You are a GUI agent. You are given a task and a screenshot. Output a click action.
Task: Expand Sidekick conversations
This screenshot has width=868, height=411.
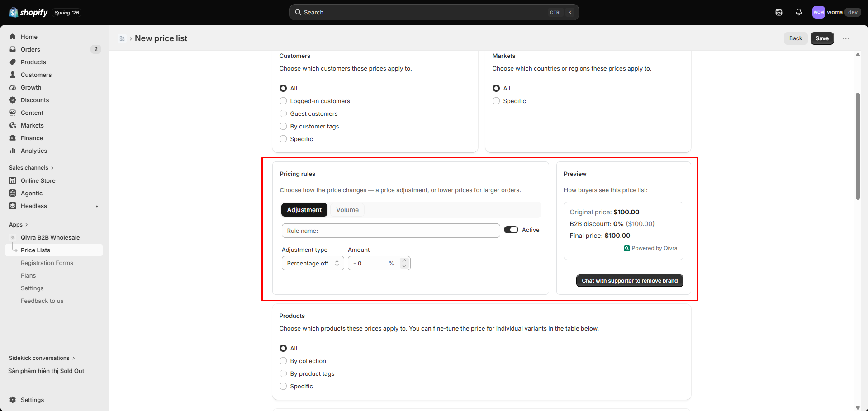point(42,358)
